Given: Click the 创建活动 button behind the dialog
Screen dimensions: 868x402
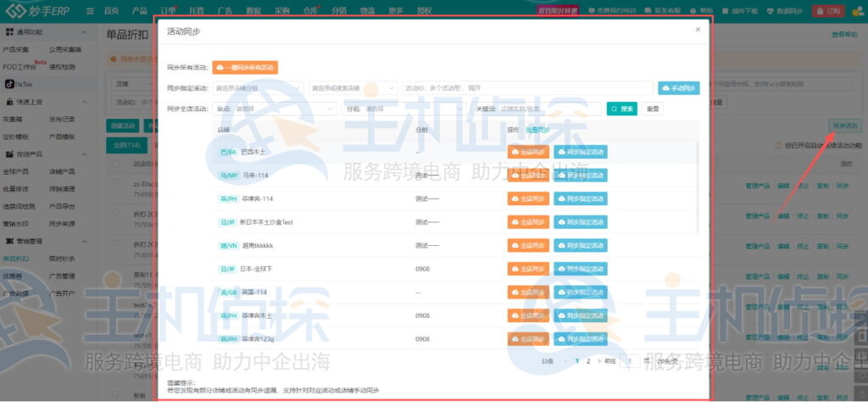Looking at the screenshot, I should pos(122,126).
